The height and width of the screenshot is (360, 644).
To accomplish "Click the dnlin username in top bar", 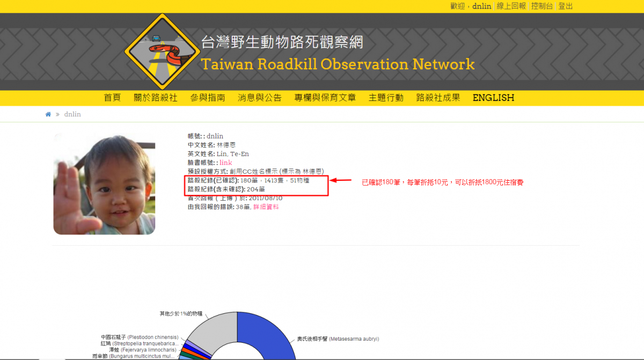I will point(481,6).
